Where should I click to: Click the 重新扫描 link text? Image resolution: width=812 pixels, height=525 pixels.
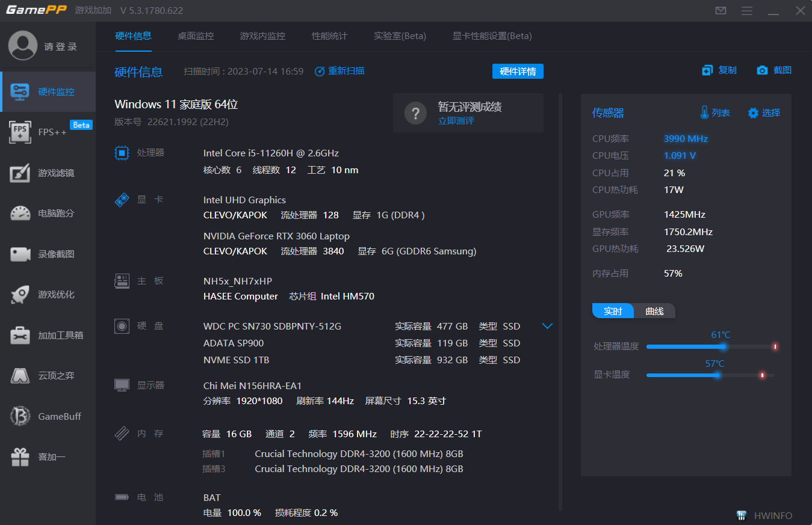pos(346,71)
